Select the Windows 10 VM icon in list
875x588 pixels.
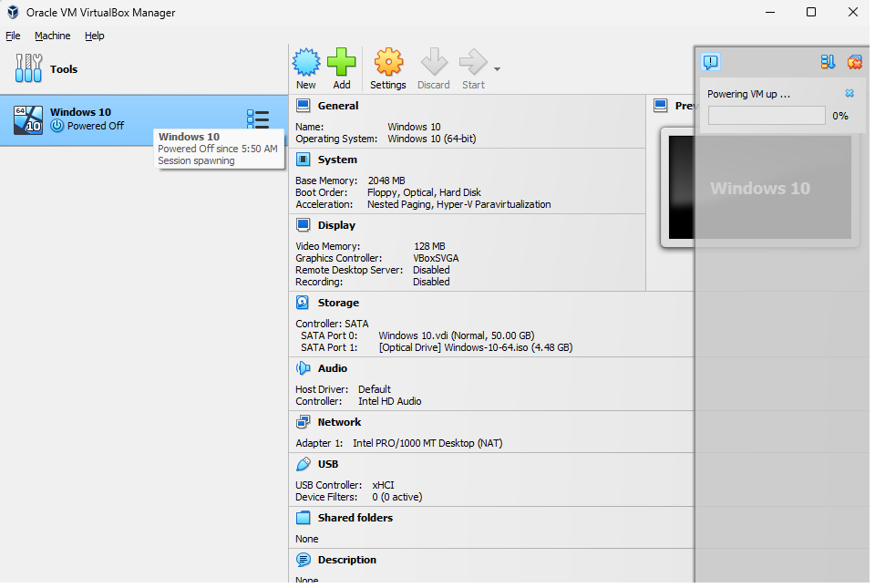click(x=28, y=119)
